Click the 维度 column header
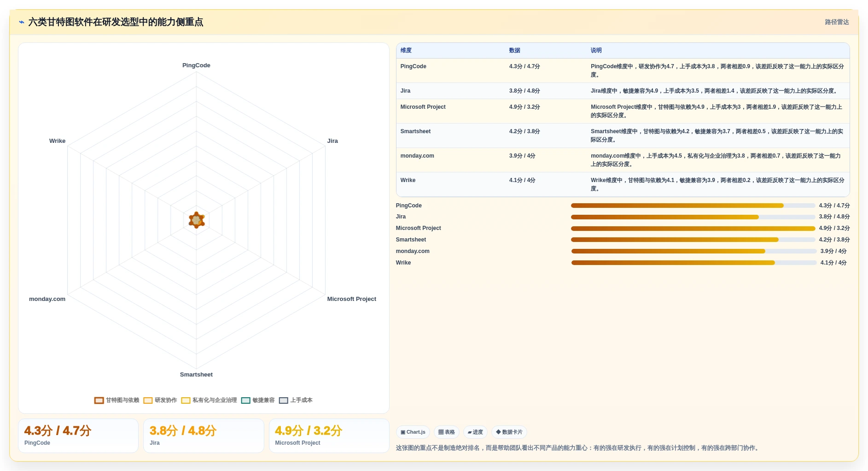 pyautogui.click(x=406, y=51)
